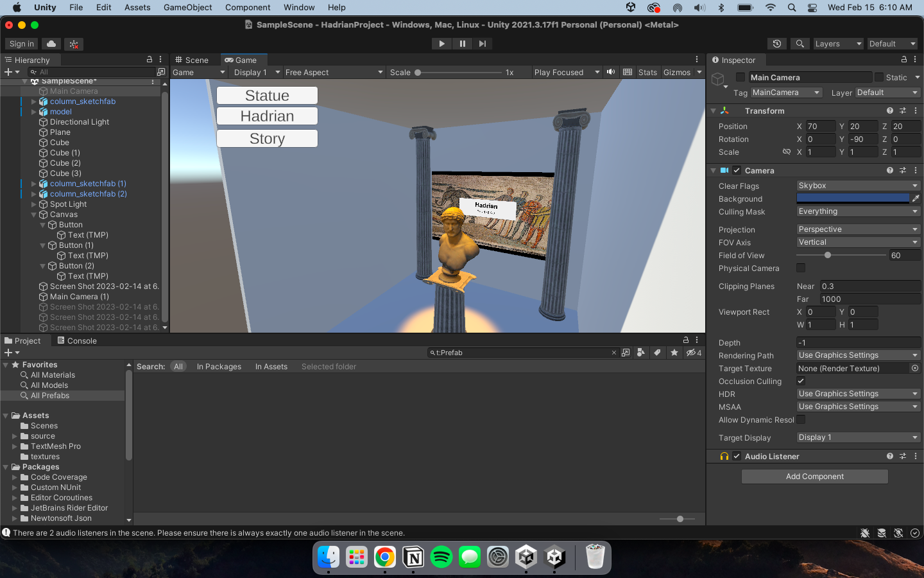This screenshot has width=924, height=578.
Task: Open the Culling Mask Everything dropdown
Action: [859, 211]
